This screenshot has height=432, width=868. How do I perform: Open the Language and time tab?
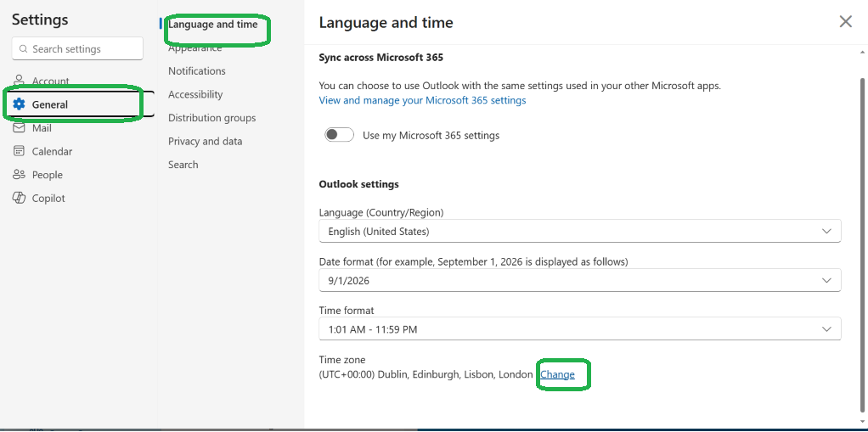click(212, 25)
